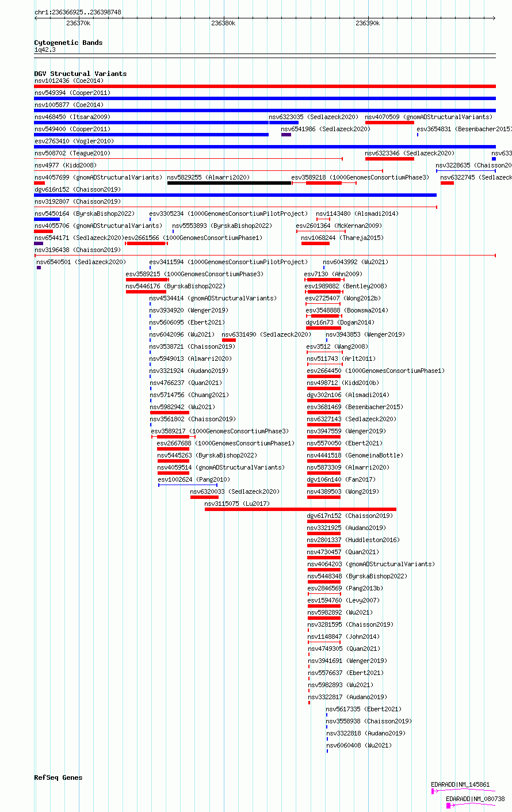Click the nsv6323035 (Sedlazeck2020) label
The width and height of the screenshot is (512, 812).
click(x=314, y=117)
